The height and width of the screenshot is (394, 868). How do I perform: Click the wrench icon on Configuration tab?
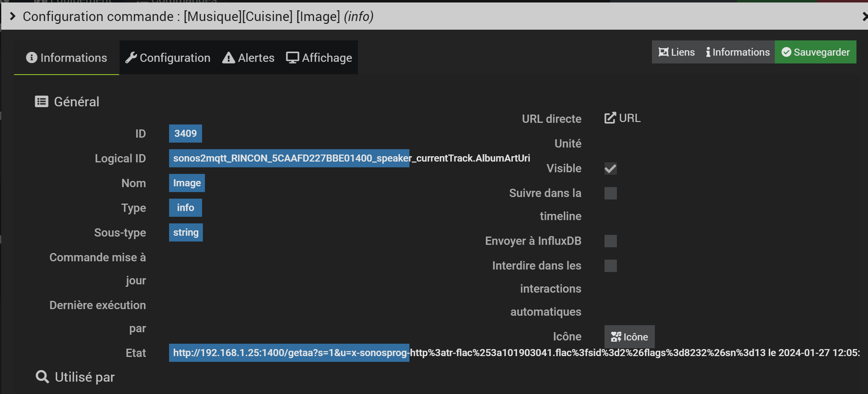[131, 58]
